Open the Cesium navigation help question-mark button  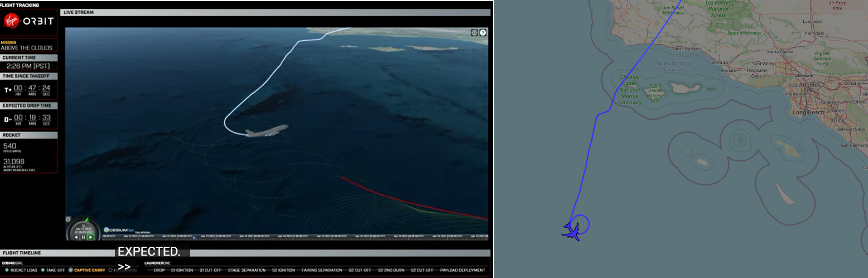click(x=483, y=32)
